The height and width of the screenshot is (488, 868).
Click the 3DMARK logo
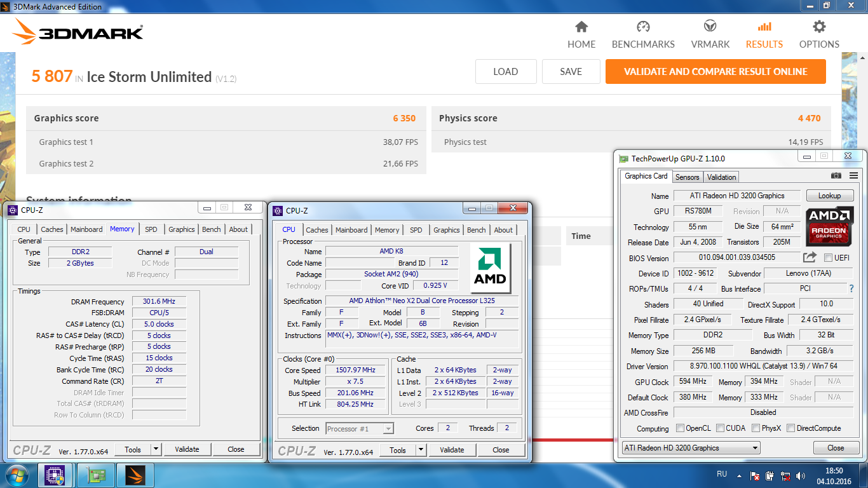tap(78, 32)
